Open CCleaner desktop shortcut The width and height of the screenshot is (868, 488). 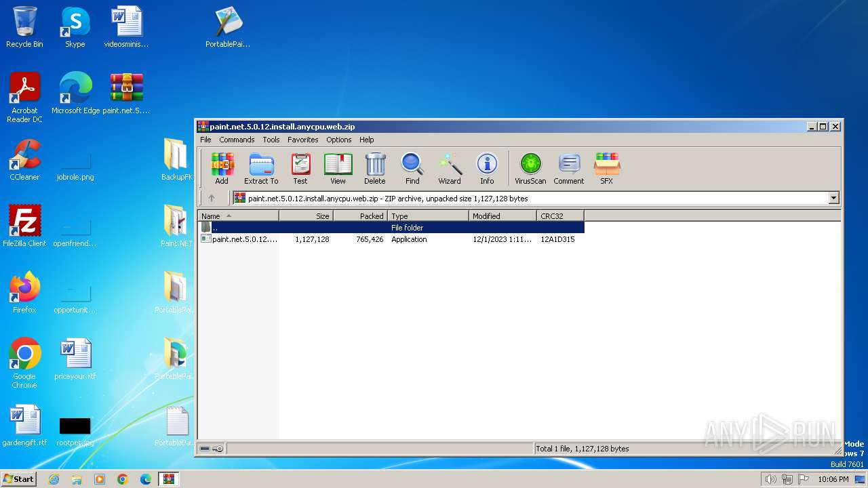pos(24,160)
